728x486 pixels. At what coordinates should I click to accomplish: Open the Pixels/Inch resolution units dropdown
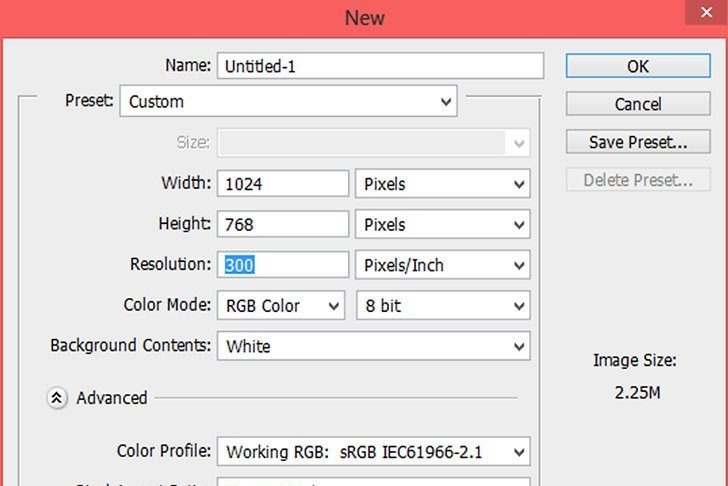pyautogui.click(x=442, y=266)
